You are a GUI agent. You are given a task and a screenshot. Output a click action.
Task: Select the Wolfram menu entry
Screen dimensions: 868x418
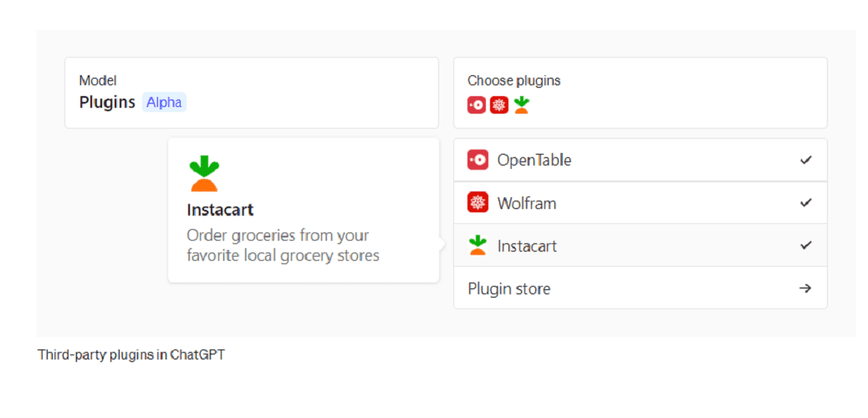coord(641,202)
